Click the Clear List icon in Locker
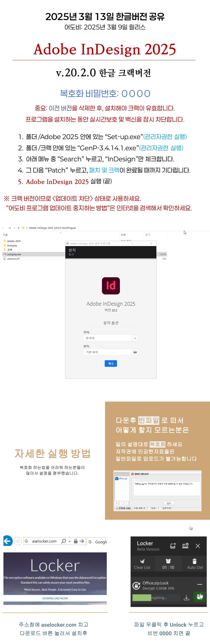Screen dimensions: 210x644 pos(142,561)
